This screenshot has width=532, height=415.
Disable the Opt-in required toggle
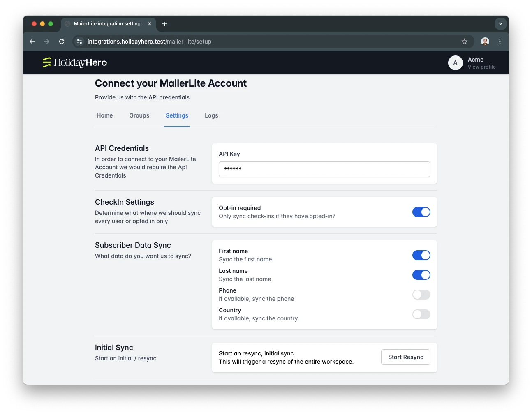(x=421, y=212)
